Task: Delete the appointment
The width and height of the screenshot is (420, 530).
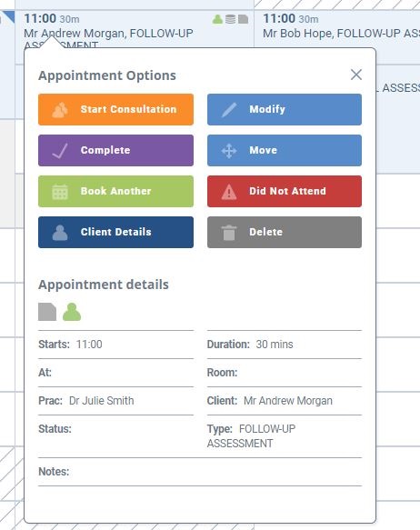Action: point(285,232)
